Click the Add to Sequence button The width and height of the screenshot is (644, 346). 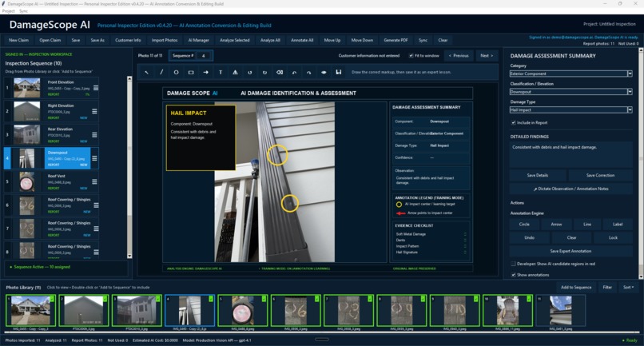click(576, 287)
